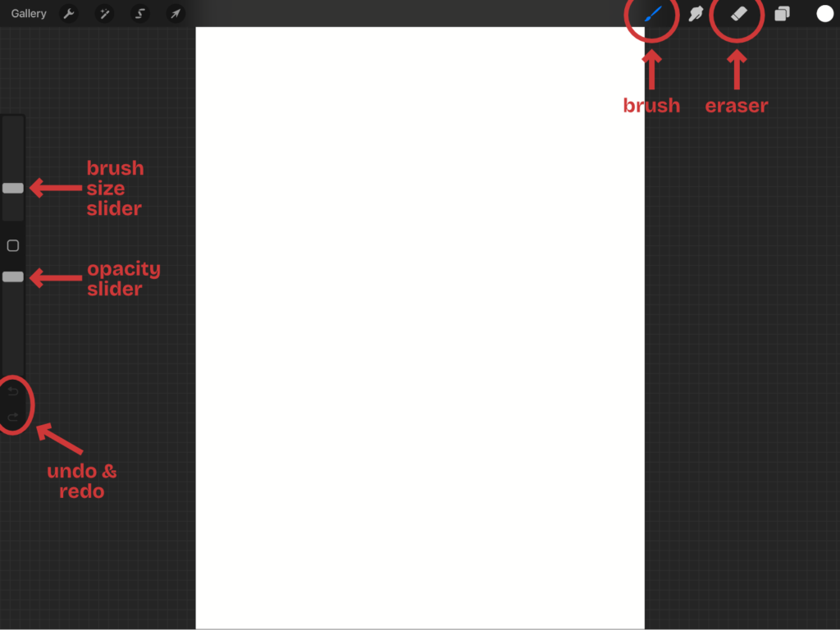Viewport: 840px width, 630px height.
Task: Tap the square modify button on sidebar
Action: click(13, 245)
